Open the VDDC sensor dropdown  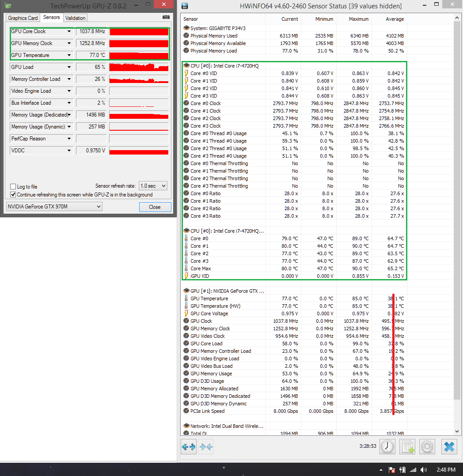69,150
